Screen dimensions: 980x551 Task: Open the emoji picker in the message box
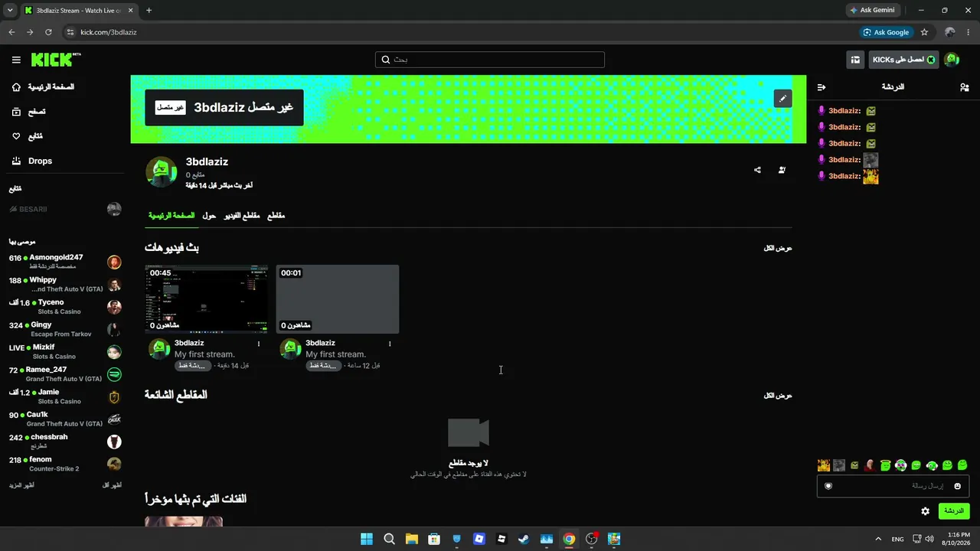957,486
